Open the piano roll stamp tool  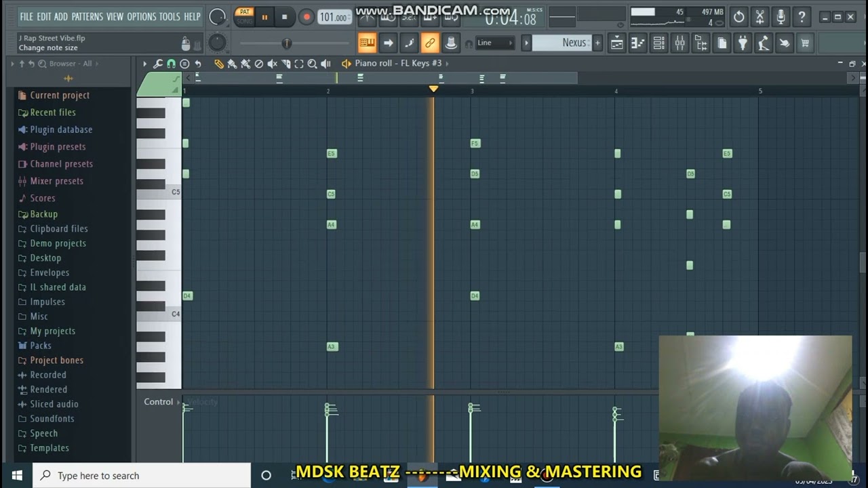(184, 64)
